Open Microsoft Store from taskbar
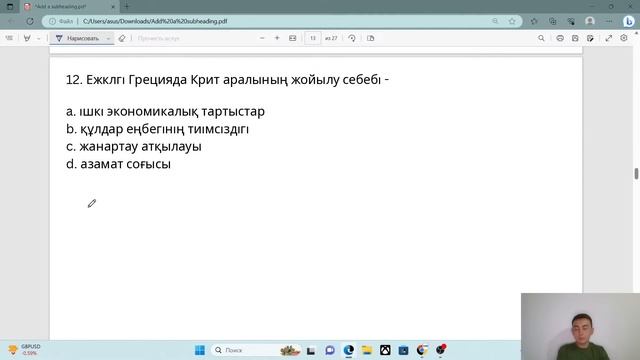Image resolution: width=640 pixels, height=360 pixels. tap(403, 350)
